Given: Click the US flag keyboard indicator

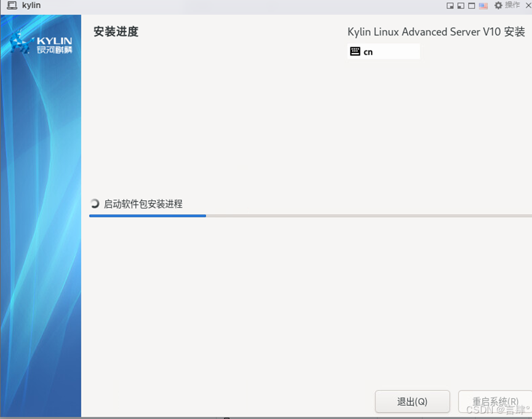Looking at the screenshot, I should [483, 5].
